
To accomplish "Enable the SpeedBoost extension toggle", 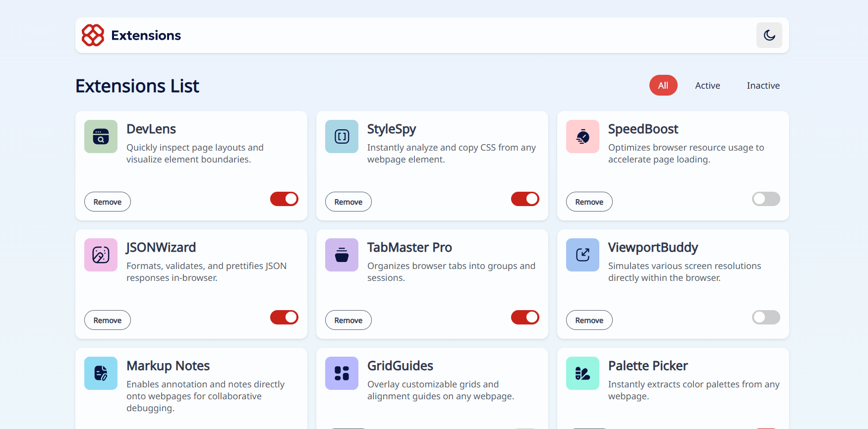I will (x=766, y=199).
